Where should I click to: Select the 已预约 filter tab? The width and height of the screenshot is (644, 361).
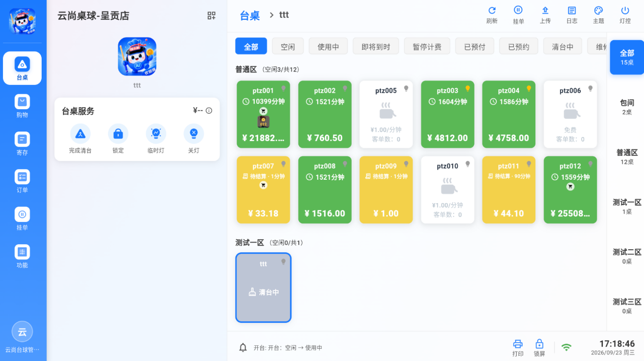(x=519, y=46)
